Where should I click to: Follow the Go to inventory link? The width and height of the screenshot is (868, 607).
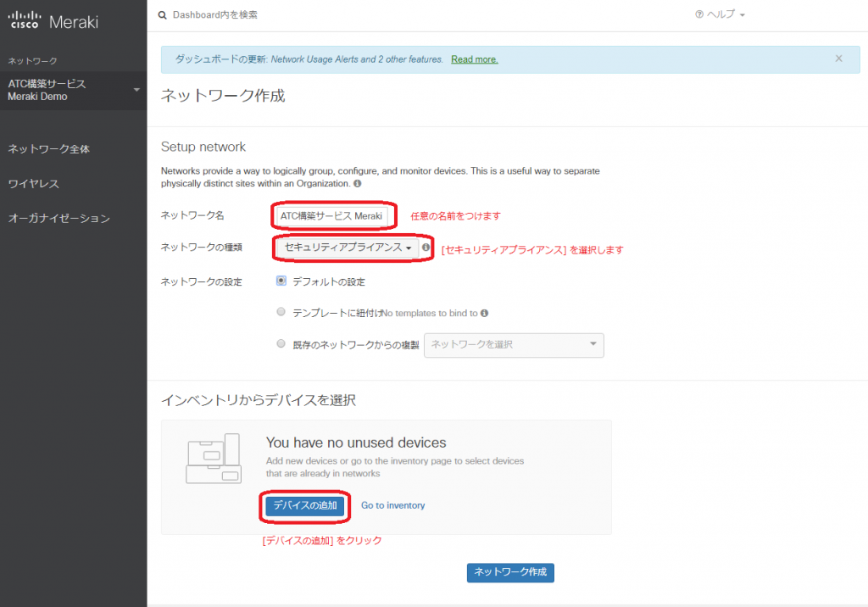[x=393, y=505]
